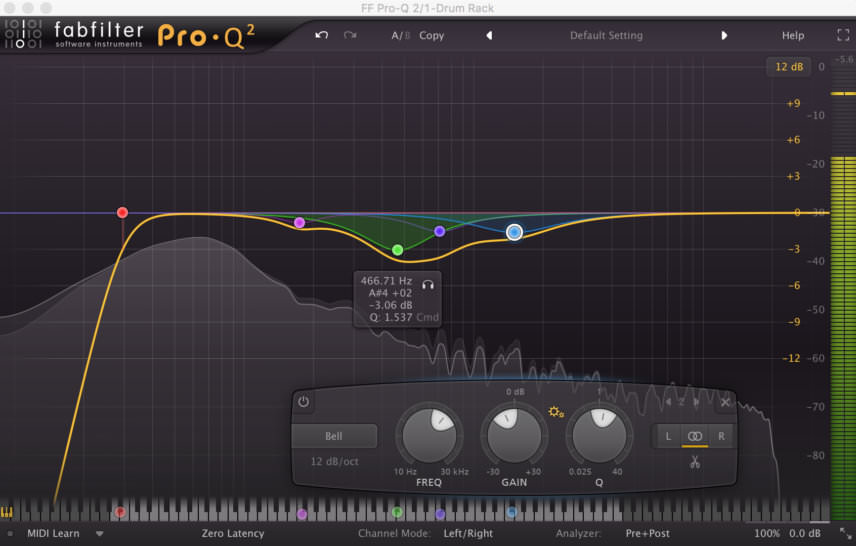Enable MIDI Learn
This screenshot has width=856, height=546.
pyautogui.click(x=53, y=533)
